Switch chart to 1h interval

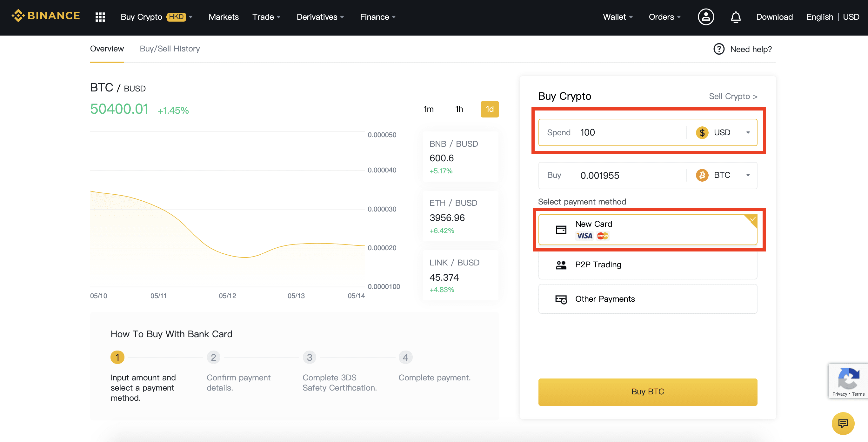click(459, 109)
